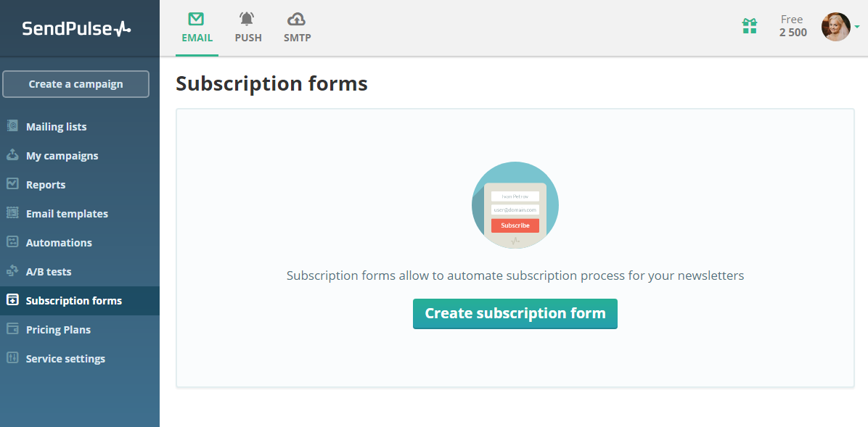Image resolution: width=868 pixels, height=427 pixels.
Task: Click the My campaigns upload icon
Action: click(x=12, y=155)
